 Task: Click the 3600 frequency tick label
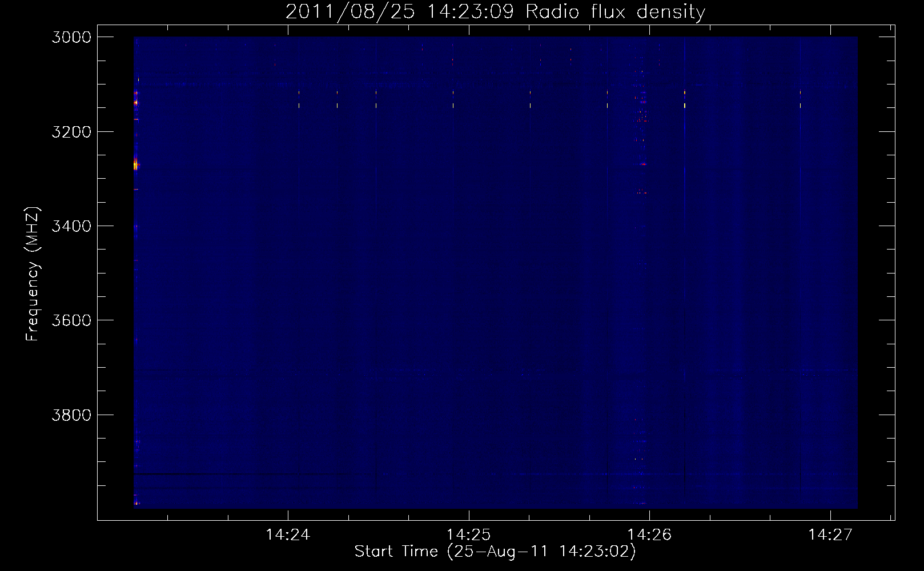pos(71,320)
